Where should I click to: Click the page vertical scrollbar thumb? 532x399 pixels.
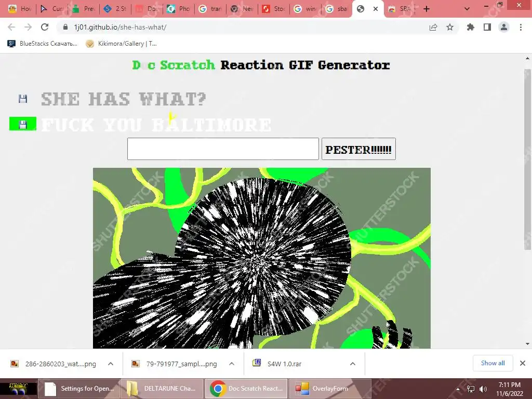point(527,159)
